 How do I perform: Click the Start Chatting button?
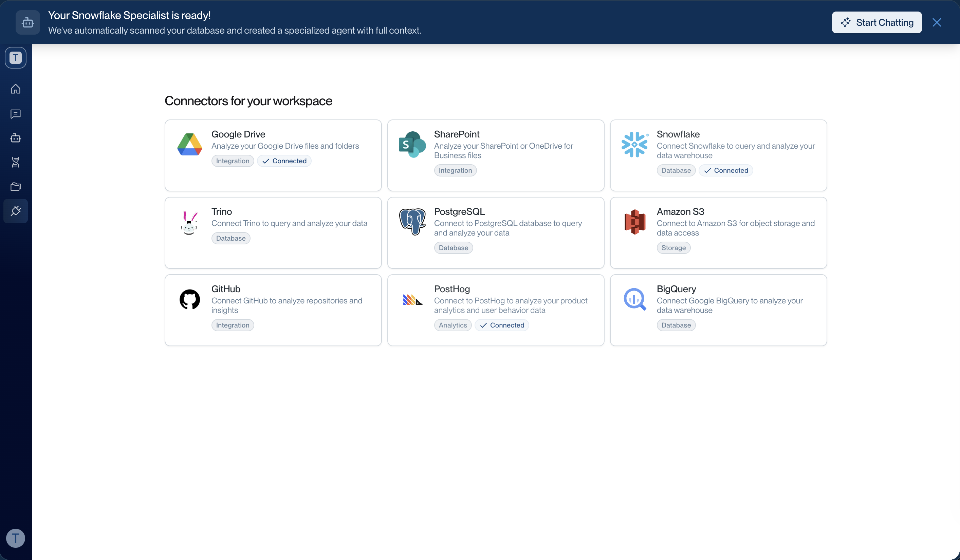coord(876,22)
